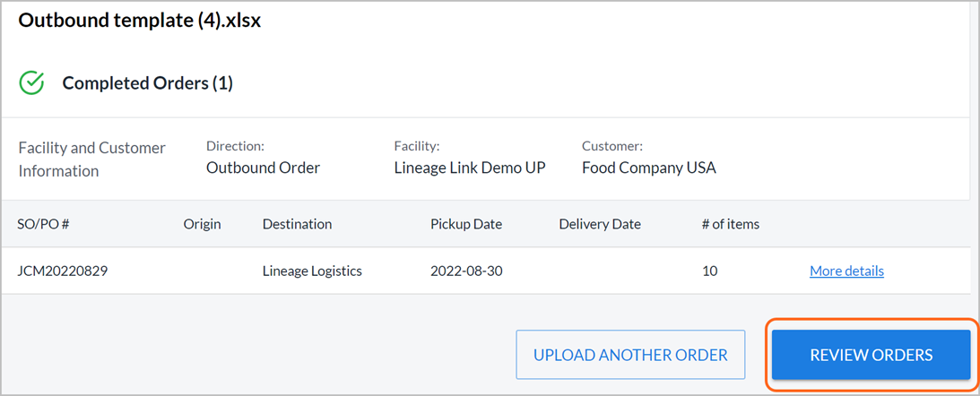Click the Facility and Customer Information label
This screenshot has height=396, width=980.
point(91,159)
